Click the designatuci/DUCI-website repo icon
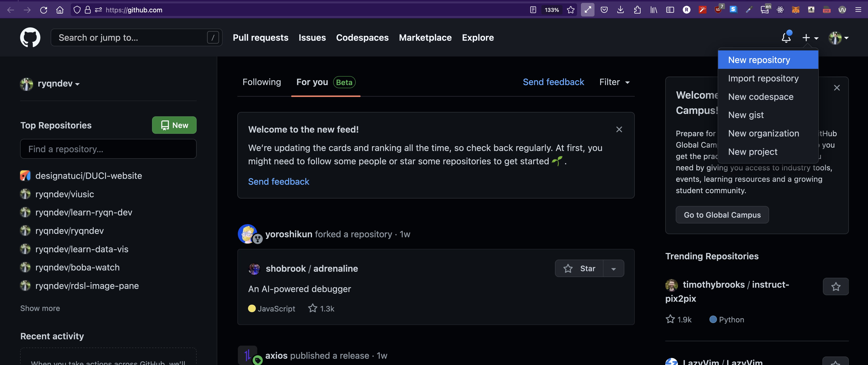Image resolution: width=868 pixels, height=365 pixels. point(25,175)
